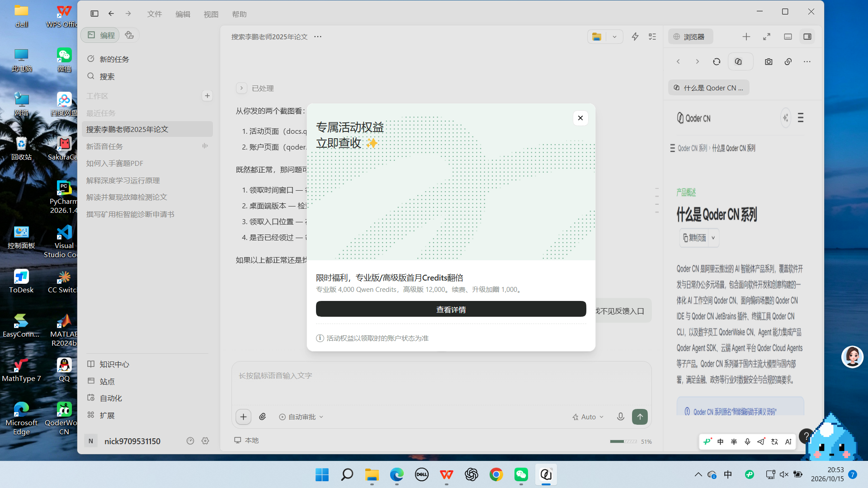Open the Qoder CN page hamburger menu
The width and height of the screenshot is (868, 488).
click(801, 118)
